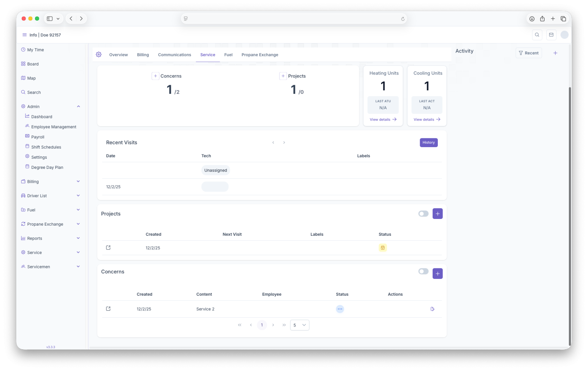
Task: Click the edit icon on Service 2 concern
Action: pyautogui.click(x=433, y=309)
